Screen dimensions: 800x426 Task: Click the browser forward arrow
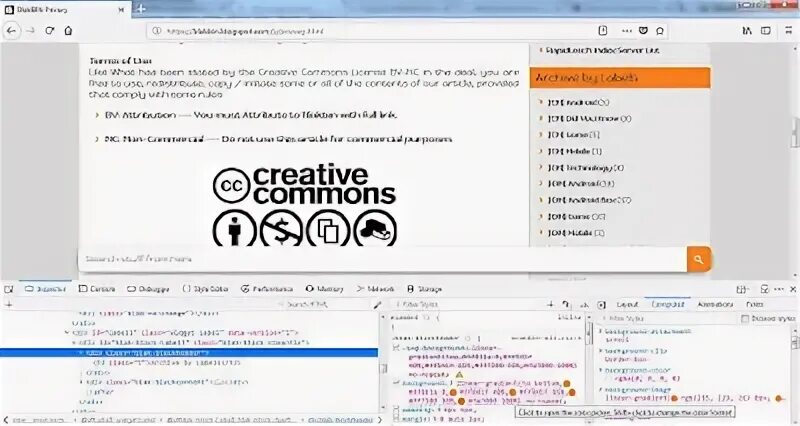tap(30, 31)
